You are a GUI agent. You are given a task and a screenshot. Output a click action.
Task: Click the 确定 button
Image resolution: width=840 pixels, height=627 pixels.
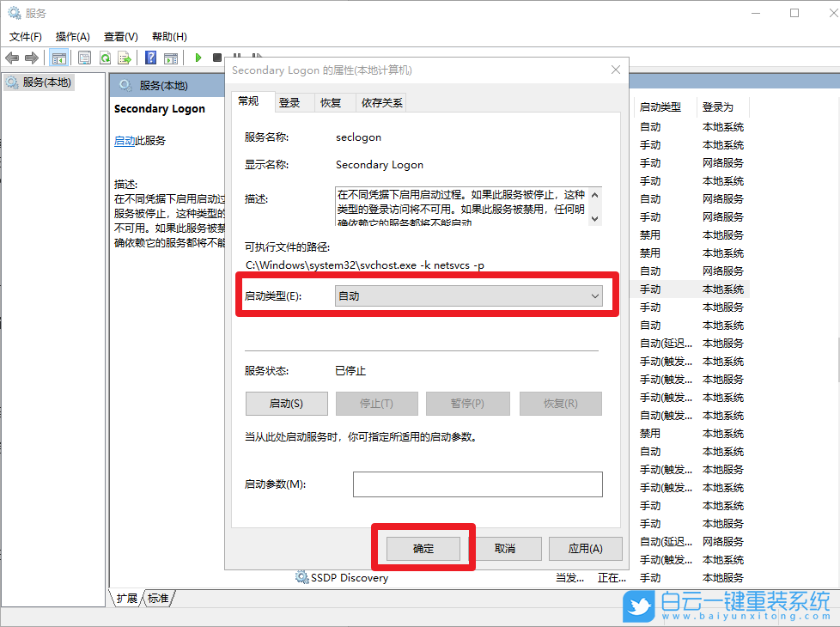[423, 548]
